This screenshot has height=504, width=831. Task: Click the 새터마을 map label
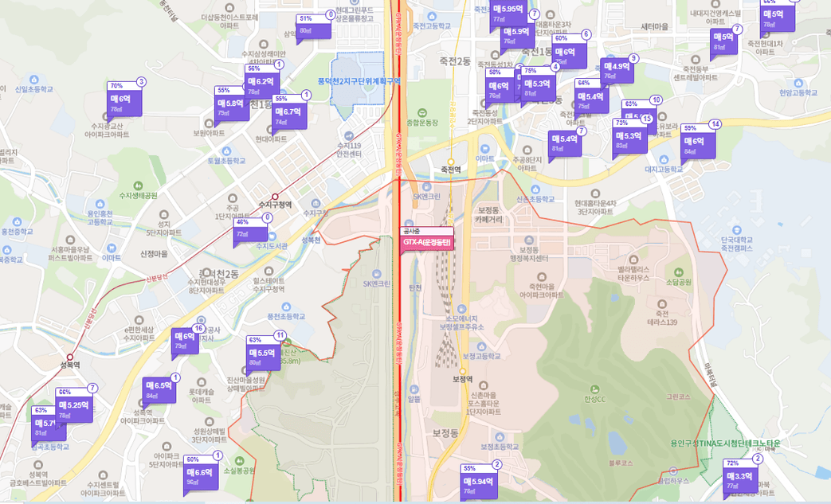point(654,26)
